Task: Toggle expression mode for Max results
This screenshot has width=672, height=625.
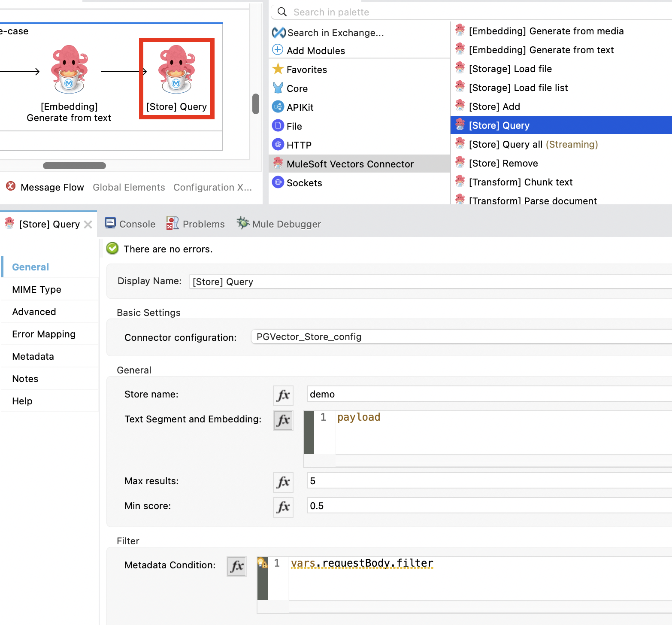Action: (x=283, y=482)
